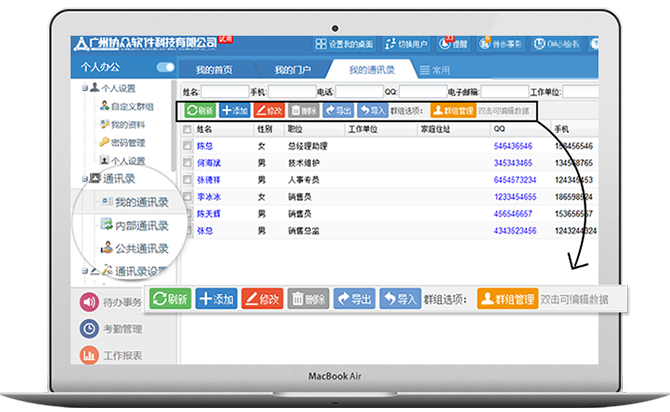Check the box for the 李冰冰 row
The width and height of the screenshot is (670, 412).
click(187, 197)
